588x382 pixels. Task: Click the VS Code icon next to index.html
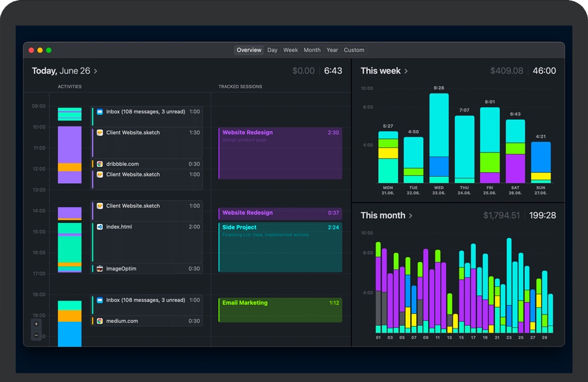pos(100,227)
